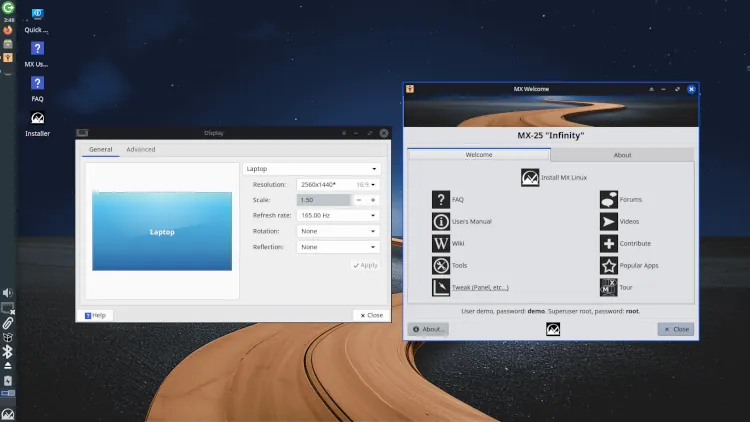Open the Forums speech bubble icon

click(608, 200)
